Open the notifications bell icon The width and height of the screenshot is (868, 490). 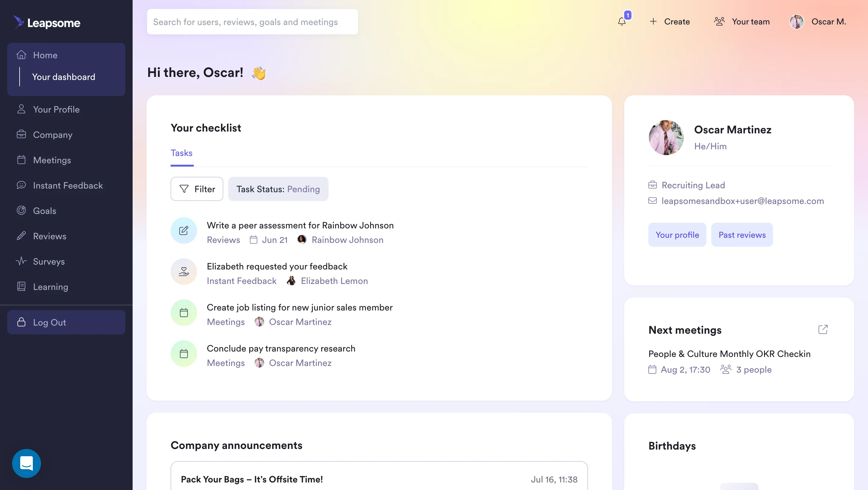[x=622, y=22]
